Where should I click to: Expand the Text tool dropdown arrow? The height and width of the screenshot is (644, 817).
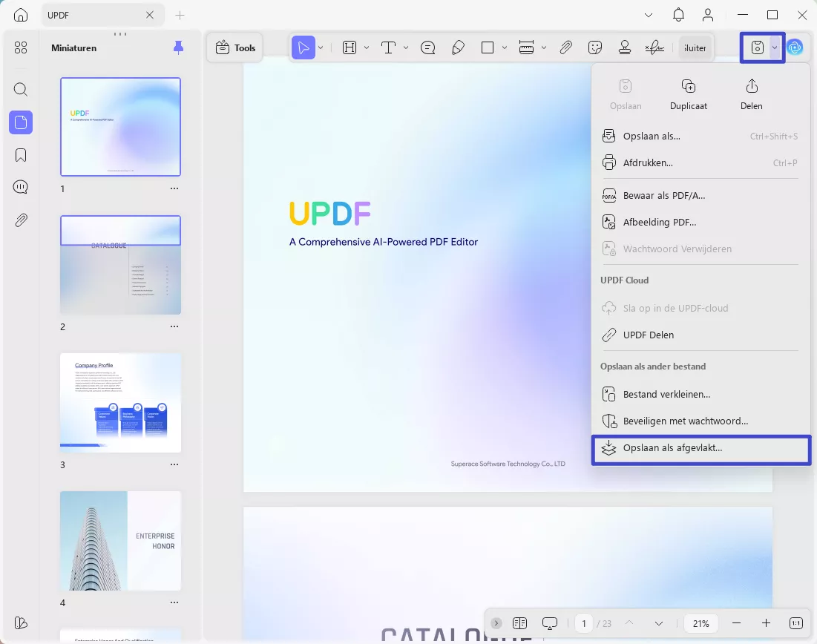point(405,48)
